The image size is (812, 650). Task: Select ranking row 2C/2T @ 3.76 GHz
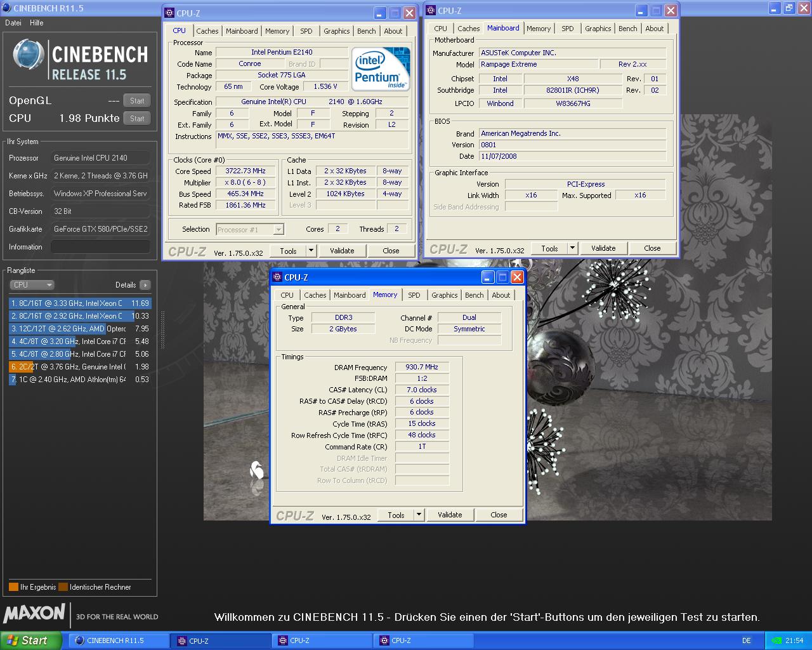coord(80,367)
